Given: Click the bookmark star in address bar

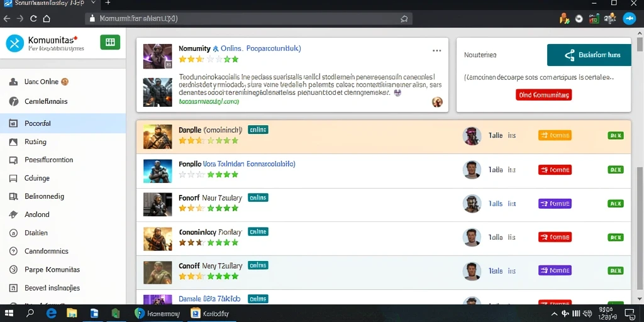Looking at the screenshot, I should (x=404, y=19).
